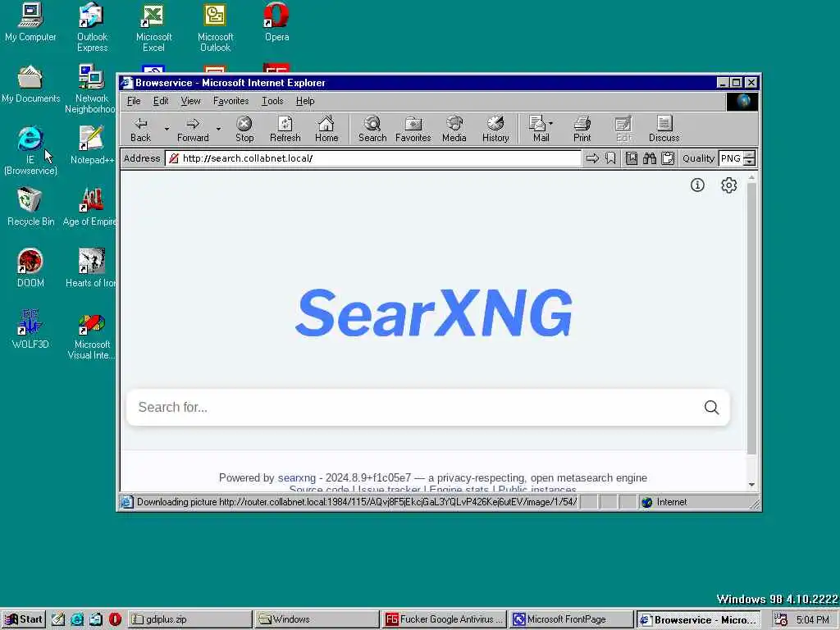This screenshot has width=840, height=630.
Task: Launch Opera from the quick launch bar
Action: [115, 619]
